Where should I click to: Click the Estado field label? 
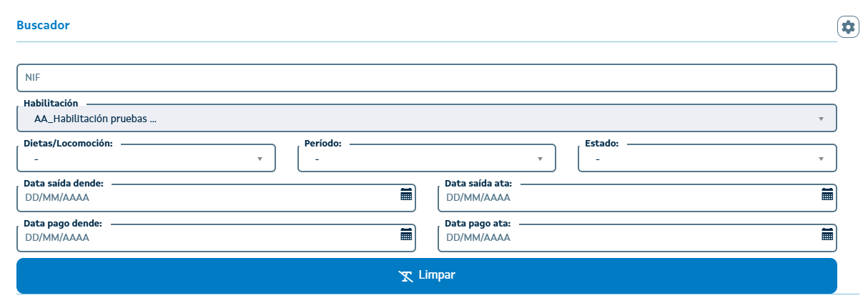[602, 143]
